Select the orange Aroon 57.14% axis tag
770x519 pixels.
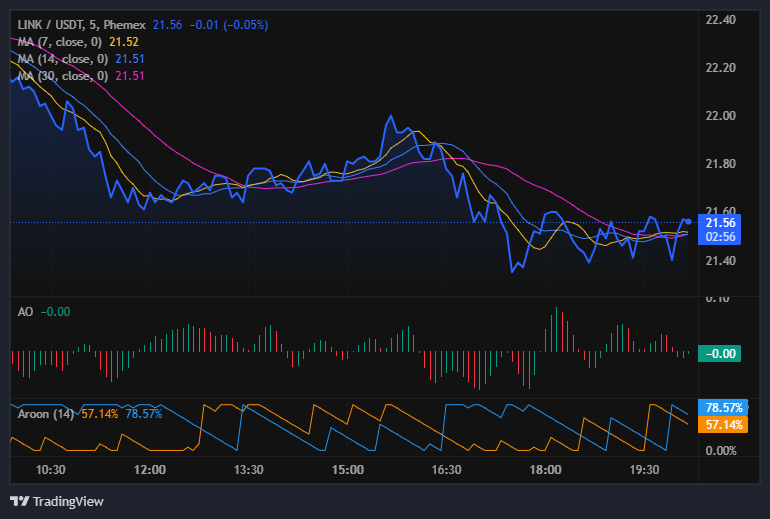click(x=722, y=425)
